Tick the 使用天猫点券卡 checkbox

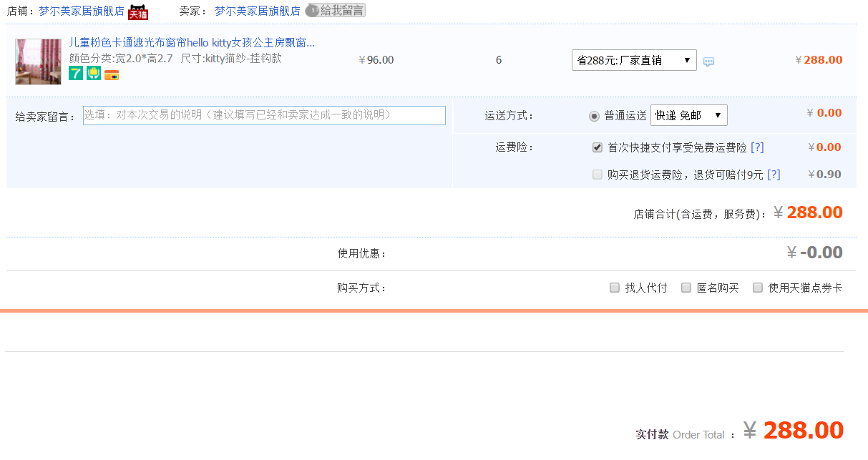pos(758,288)
